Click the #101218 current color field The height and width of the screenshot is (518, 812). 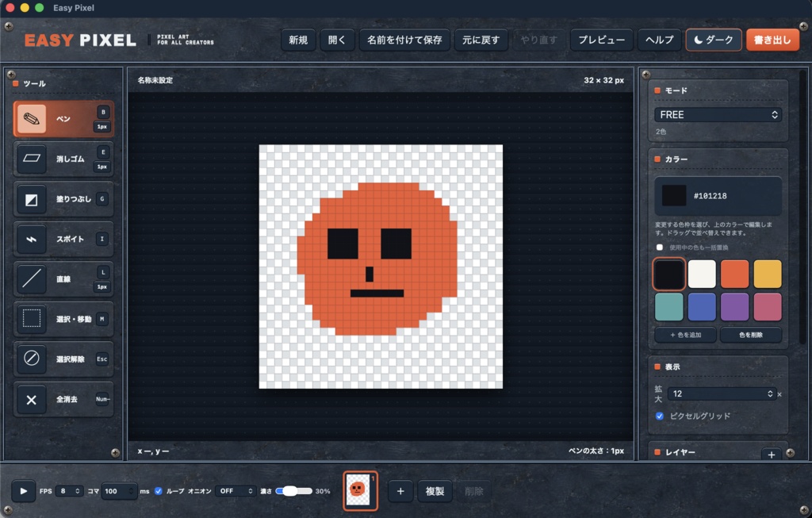point(718,196)
